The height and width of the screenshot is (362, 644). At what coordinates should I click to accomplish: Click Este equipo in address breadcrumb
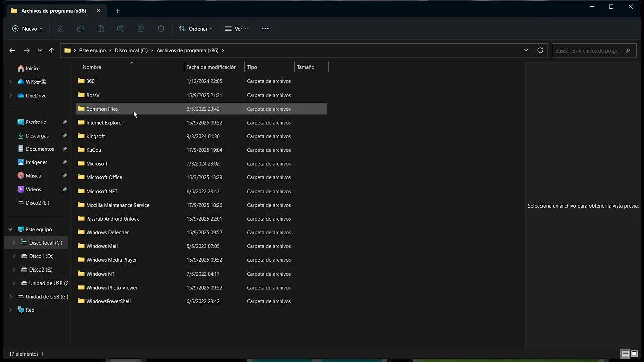pos(93,51)
